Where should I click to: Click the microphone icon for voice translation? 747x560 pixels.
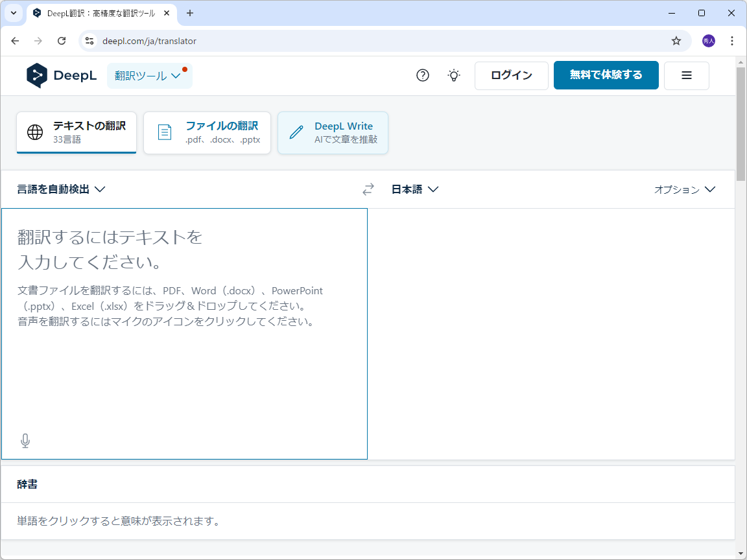25,439
